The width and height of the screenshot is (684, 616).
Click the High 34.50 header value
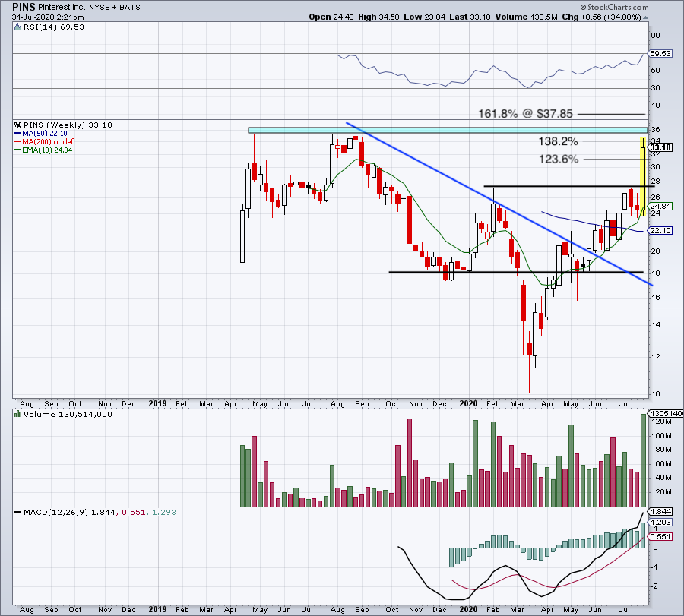pos(378,17)
